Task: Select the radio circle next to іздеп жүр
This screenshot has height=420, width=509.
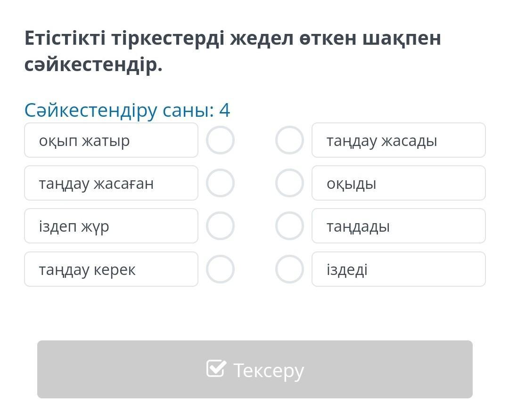Action: (220, 226)
